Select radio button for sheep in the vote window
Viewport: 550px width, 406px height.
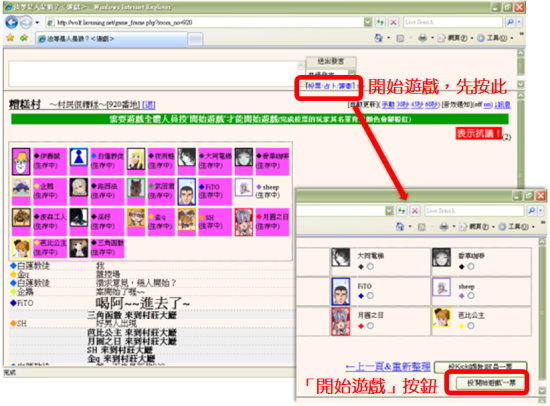tap(471, 296)
